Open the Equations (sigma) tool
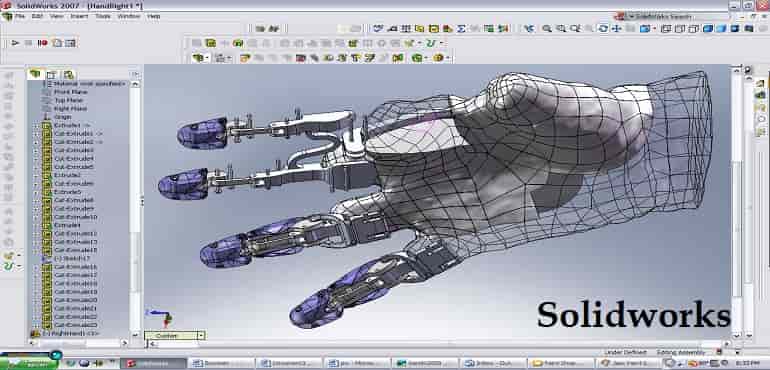The image size is (770, 370). tap(461, 28)
